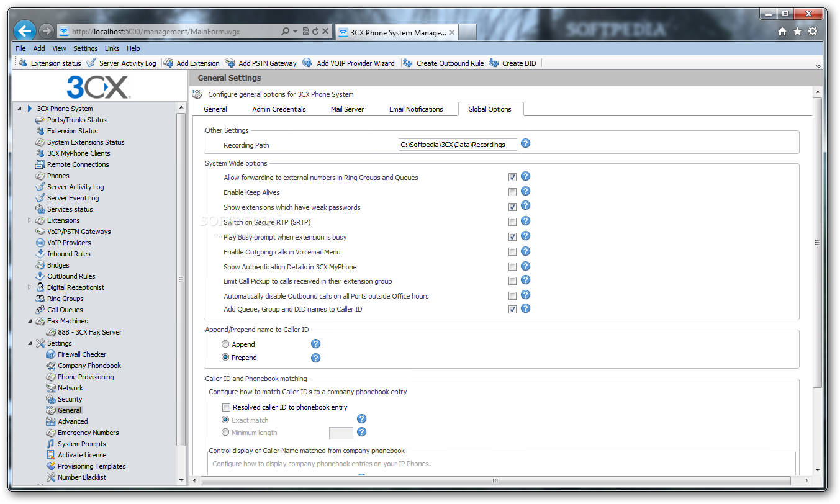Enable Keep Alives checkbox

point(512,192)
